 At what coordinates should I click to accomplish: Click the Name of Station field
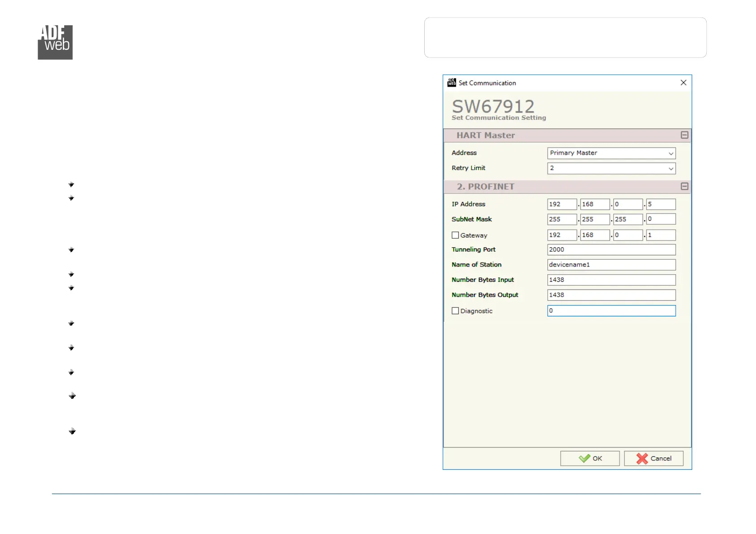[x=611, y=265]
